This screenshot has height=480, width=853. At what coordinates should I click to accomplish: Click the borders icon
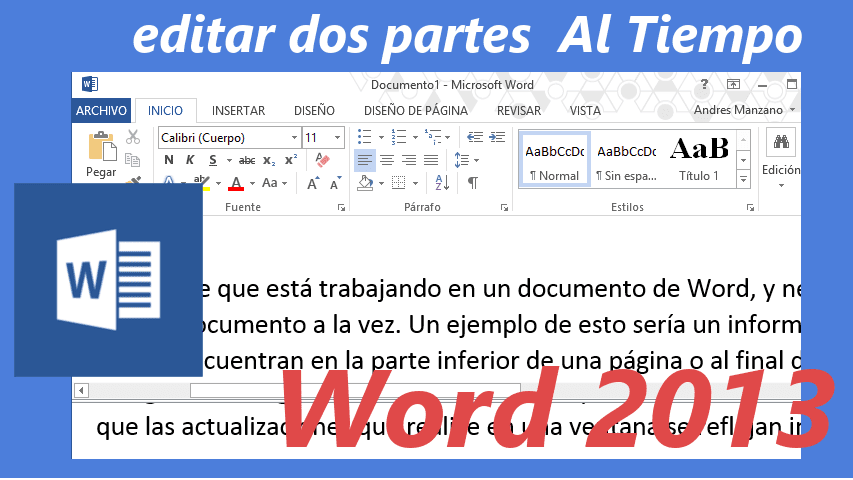point(399,183)
